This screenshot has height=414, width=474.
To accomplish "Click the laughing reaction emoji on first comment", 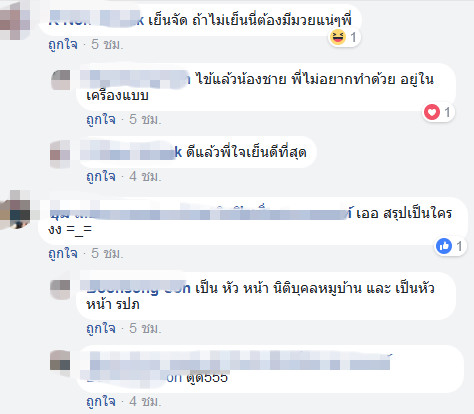I will pos(337,37).
